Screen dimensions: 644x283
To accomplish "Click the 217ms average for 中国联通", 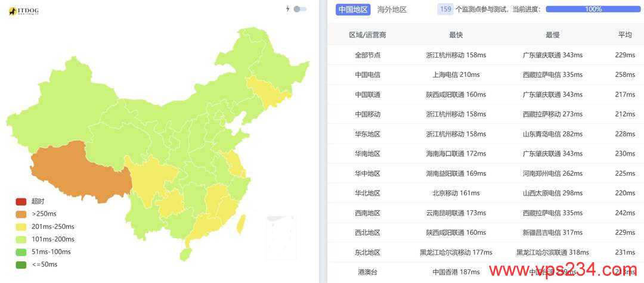I will coord(625,95).
